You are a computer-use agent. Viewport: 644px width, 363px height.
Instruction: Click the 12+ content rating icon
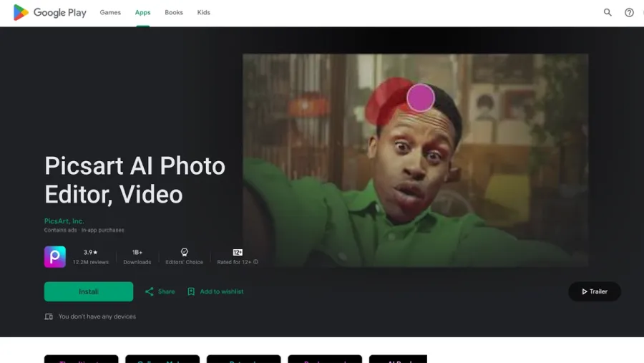tap(238, 253)
